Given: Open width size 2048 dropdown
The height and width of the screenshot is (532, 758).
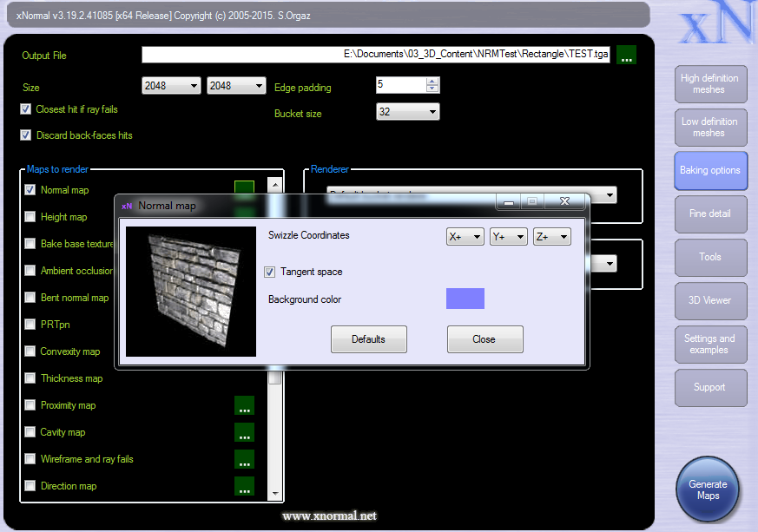Looking at the screenshot, I should point(171,86).
